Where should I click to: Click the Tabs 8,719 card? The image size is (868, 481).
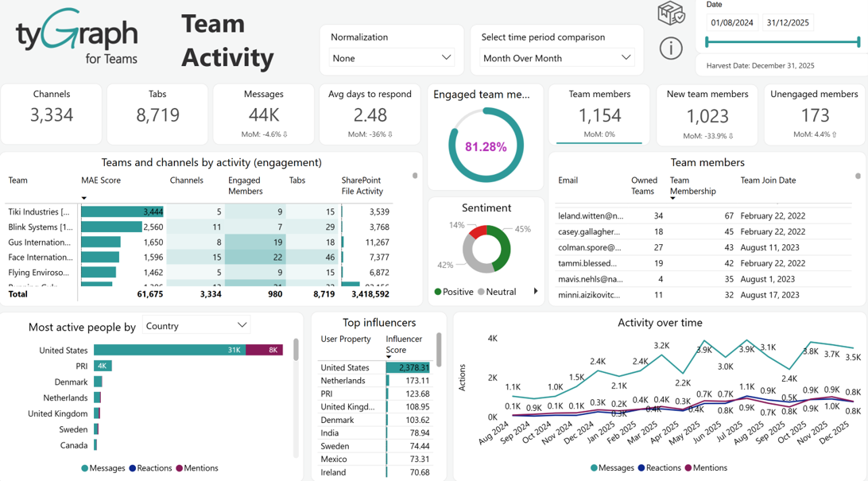(x=157, y=114)
